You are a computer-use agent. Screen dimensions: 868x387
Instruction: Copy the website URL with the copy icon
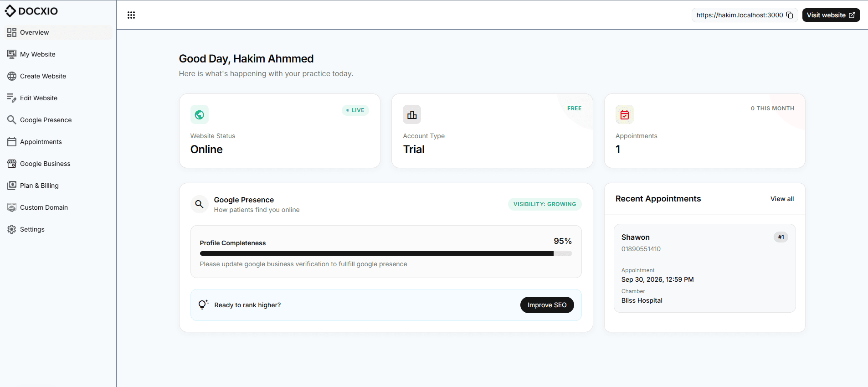pyautogui.click(x=790, y=15)
